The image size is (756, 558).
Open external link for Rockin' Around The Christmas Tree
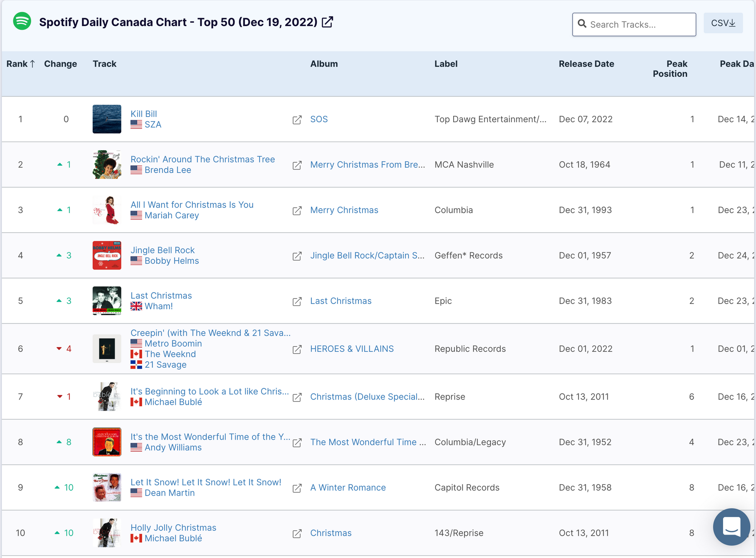tap(297, 165)
